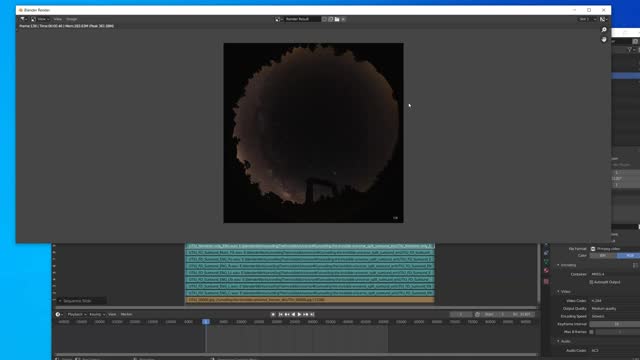This screenshot has height=360, width=640.
Task: Open the pink texture properties tab icon
Action: pos(546,282)
